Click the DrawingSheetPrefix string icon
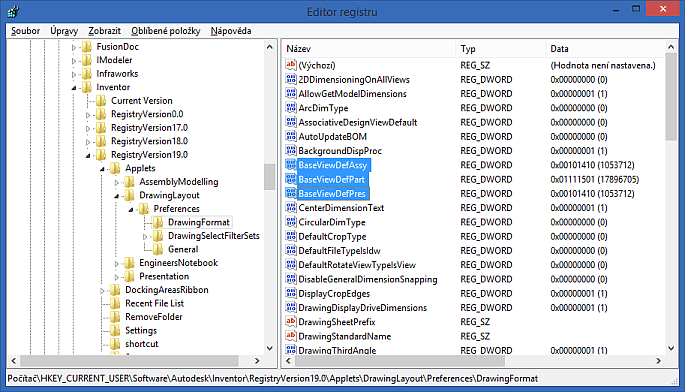 [291, 322]
